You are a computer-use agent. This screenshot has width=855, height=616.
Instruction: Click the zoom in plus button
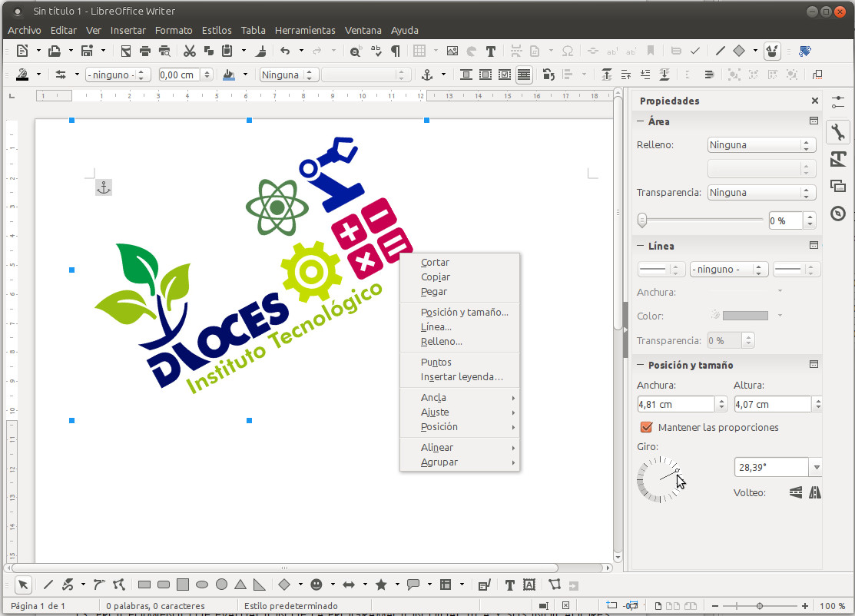coord(805,606)
